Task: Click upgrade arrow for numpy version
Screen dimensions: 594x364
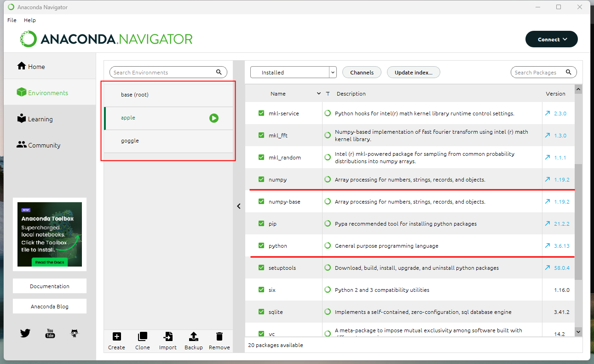Action: pos(547,179)
